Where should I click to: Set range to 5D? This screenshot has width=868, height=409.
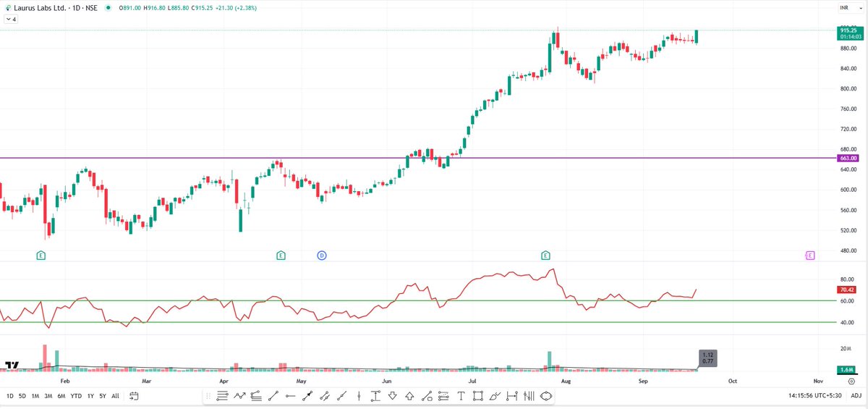(x=22, y=396)
